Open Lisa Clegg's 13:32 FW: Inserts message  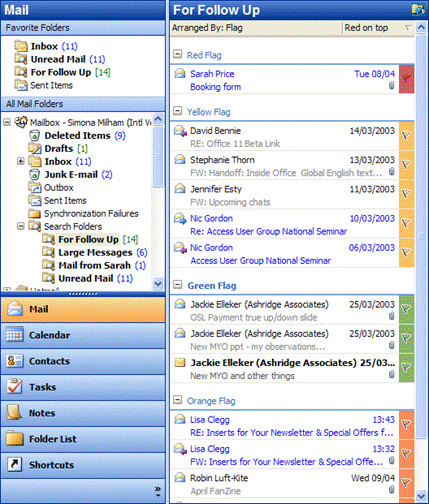(284, 455)
